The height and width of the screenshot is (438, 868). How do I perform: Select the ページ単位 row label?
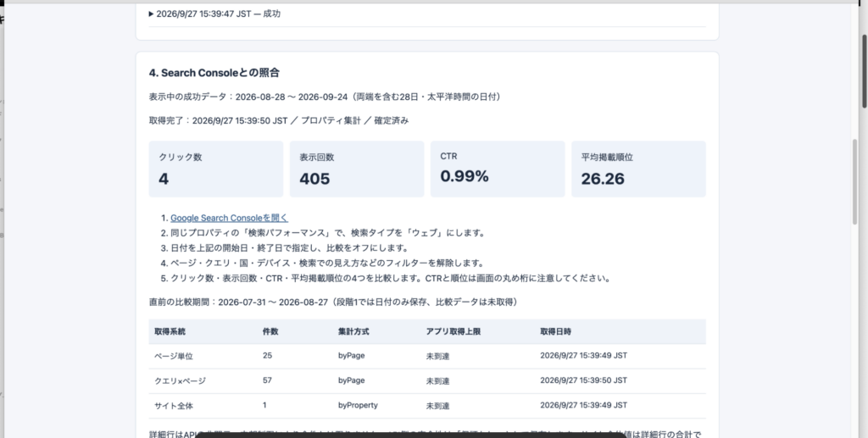(174, 356)
